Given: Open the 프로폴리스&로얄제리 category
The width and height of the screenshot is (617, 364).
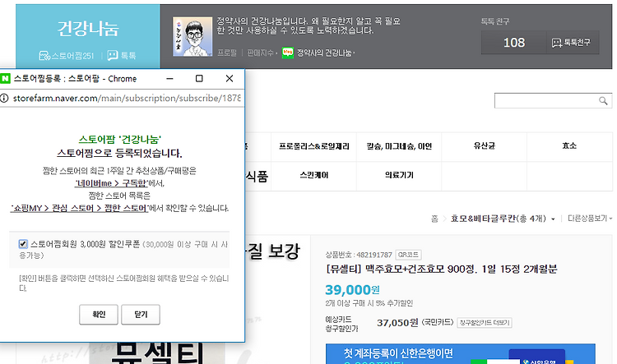Looking at the screenshot, I should tap(314, 146).
